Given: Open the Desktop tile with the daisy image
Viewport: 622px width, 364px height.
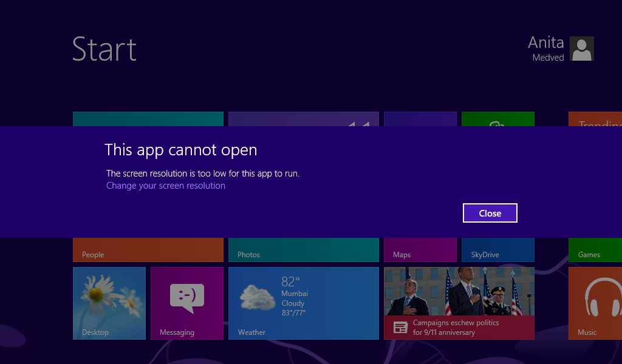Looking at the screenshot, I should [x=109, y=302].
